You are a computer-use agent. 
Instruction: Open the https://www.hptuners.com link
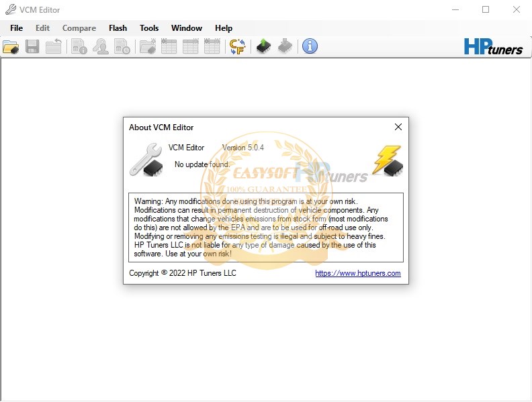pyautogui.click(x=358, y=273)
